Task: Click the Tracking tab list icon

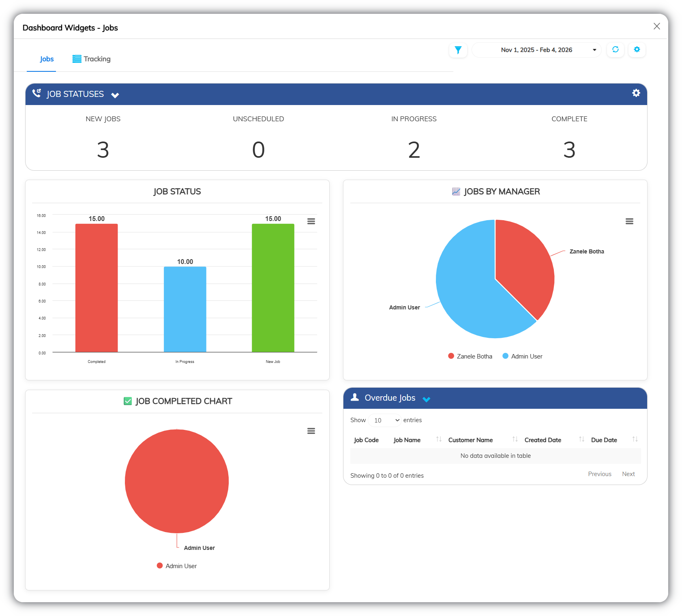Action: [77, 59]
